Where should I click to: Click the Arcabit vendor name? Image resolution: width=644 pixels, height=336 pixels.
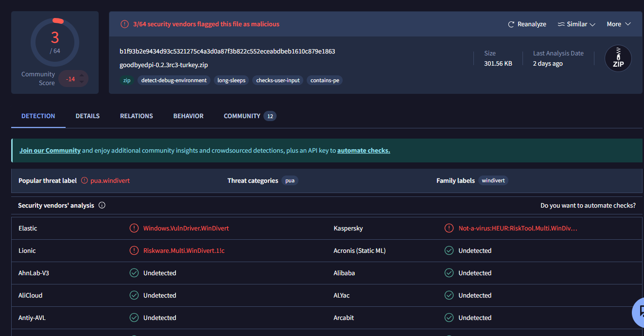tap(344, 318)
